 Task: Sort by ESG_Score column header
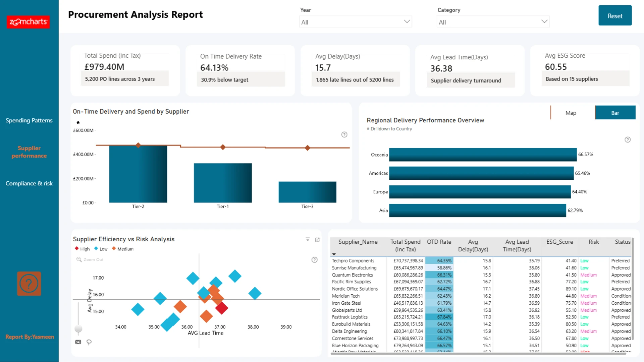559,242
